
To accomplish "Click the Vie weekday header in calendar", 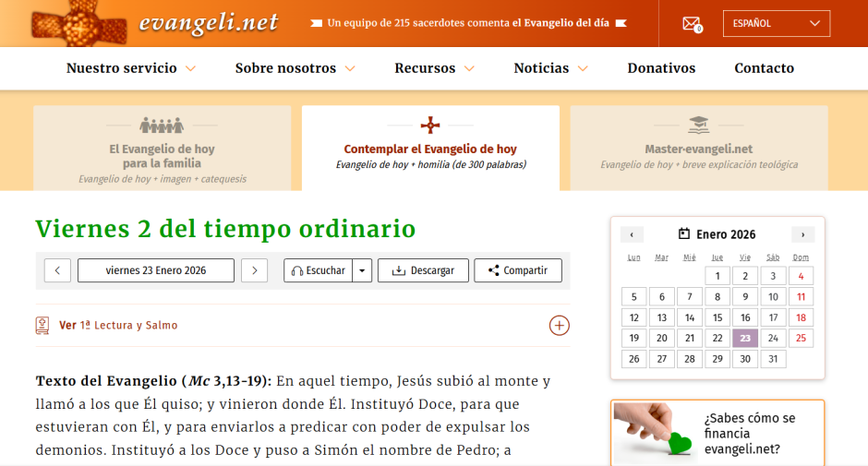I will pyautogui.click(x=745, y=257).
